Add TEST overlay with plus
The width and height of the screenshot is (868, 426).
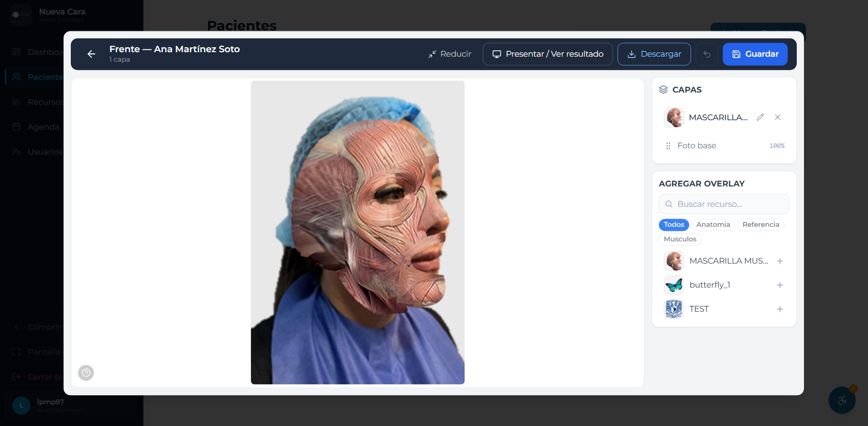point(780,309)
